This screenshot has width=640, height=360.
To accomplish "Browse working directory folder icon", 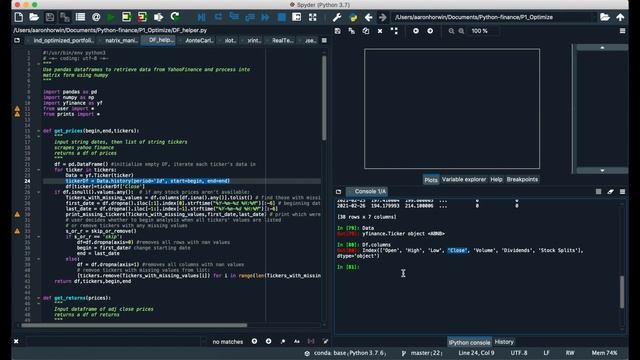I will (605, 17).
